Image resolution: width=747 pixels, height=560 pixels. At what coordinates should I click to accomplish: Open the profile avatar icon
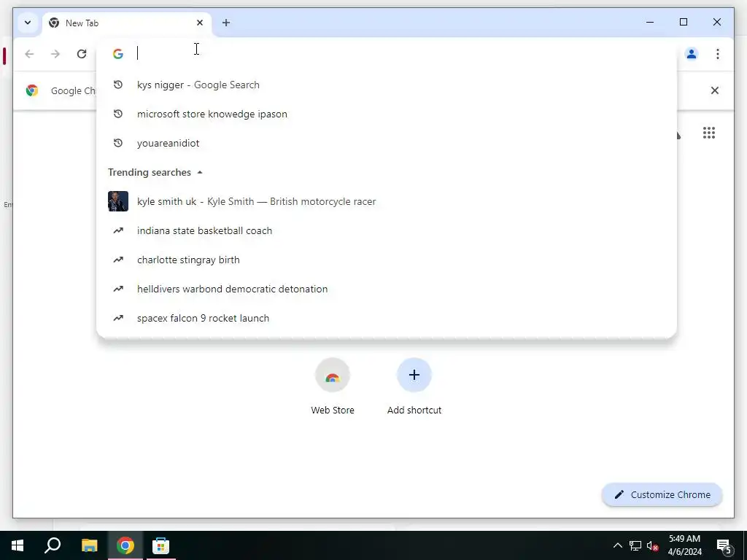[692, 54]
